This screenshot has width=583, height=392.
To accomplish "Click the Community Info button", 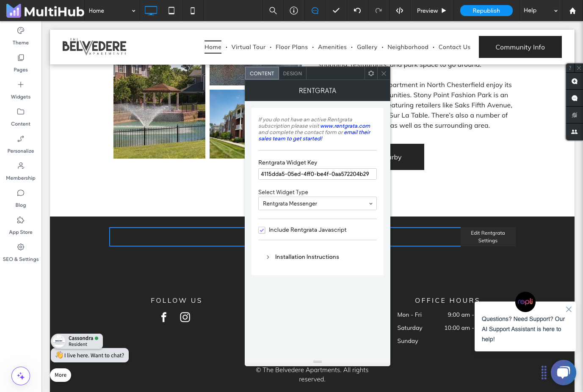I will tap(520, 47).
